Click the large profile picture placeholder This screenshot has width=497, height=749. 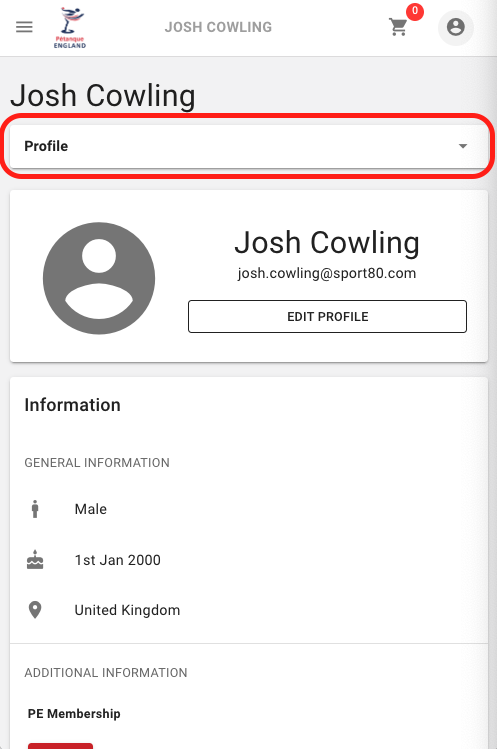[x=99, y=278]
